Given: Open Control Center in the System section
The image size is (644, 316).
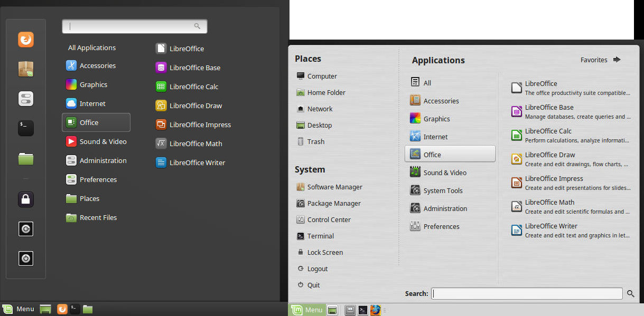Looking at the screenshot, I should [329, 219].
